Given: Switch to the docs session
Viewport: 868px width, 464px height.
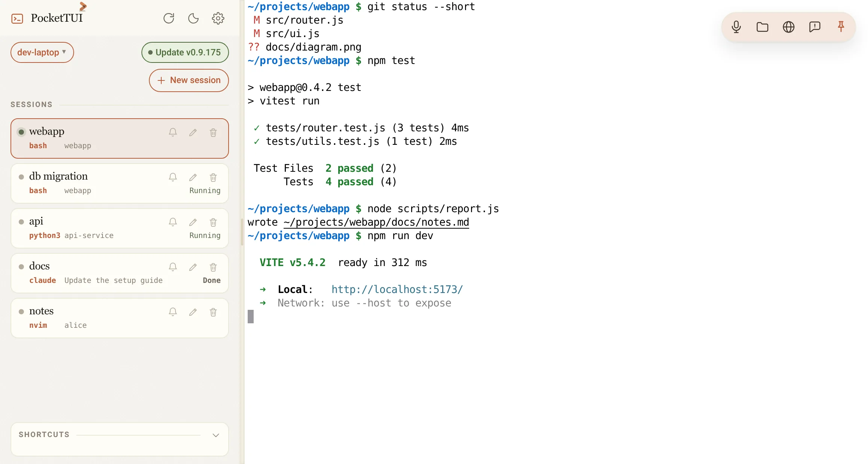Looking at the screenshot, I should [x=120, y=273].
